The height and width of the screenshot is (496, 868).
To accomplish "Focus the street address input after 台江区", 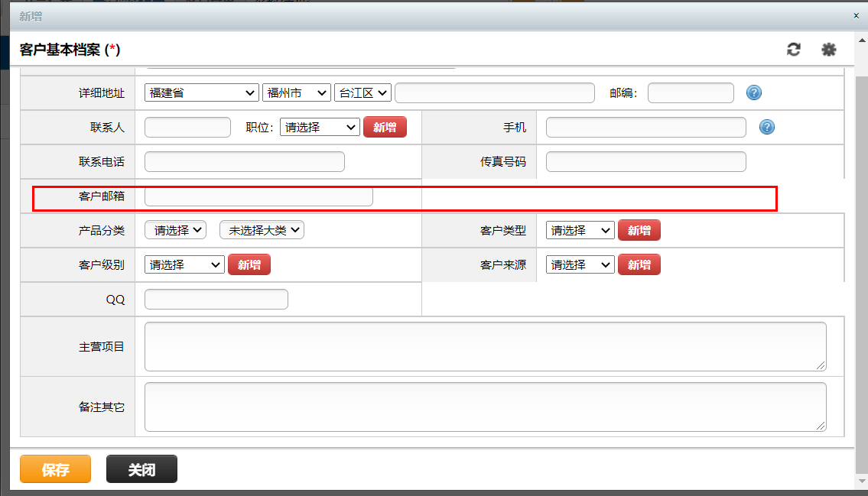I will tap(494, 93).
